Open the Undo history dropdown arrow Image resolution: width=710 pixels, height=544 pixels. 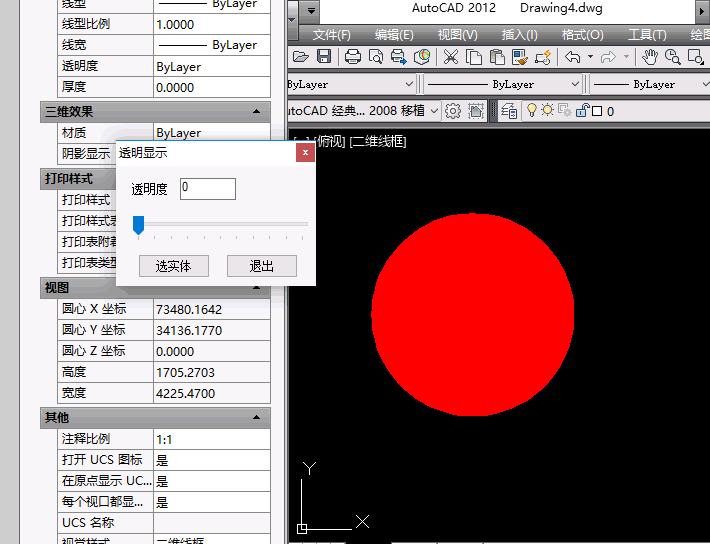tap(590, 57)
